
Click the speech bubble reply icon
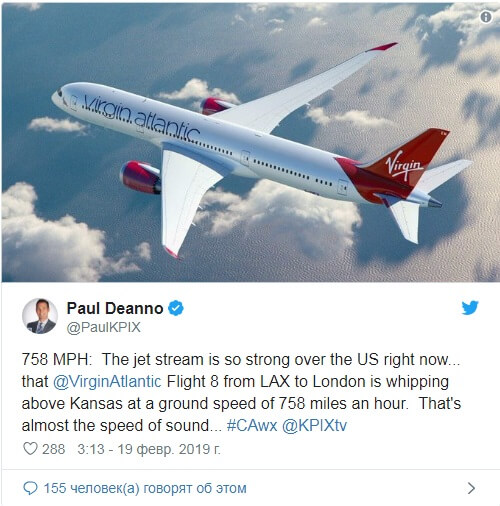pyautogui.click(x=30, y=488)
